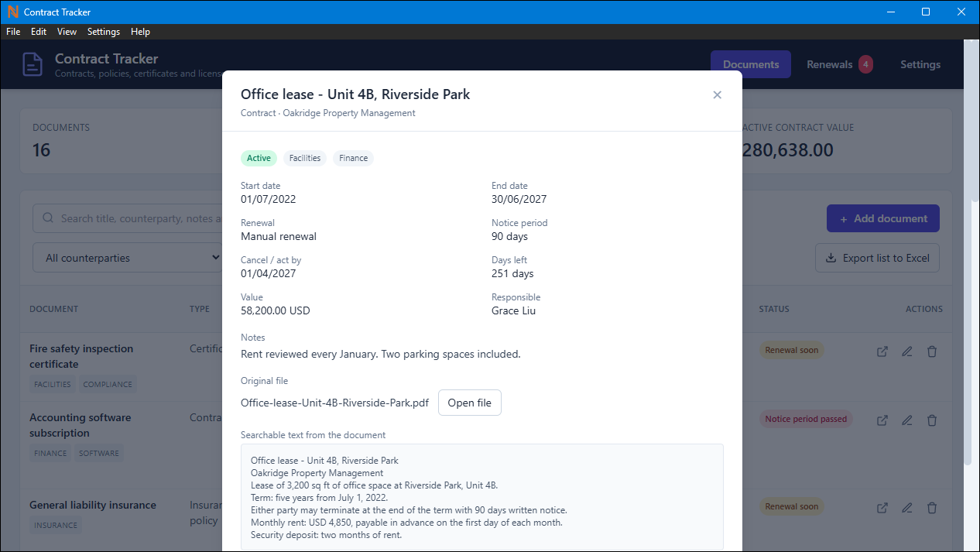Open the Settings tab in the header
980x552 pixels.
click(920, 64)
